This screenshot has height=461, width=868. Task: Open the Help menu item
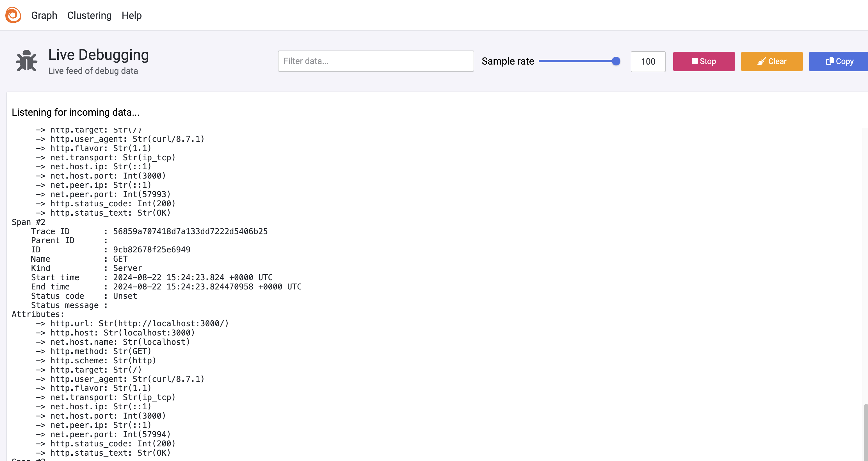coord(131,15)
